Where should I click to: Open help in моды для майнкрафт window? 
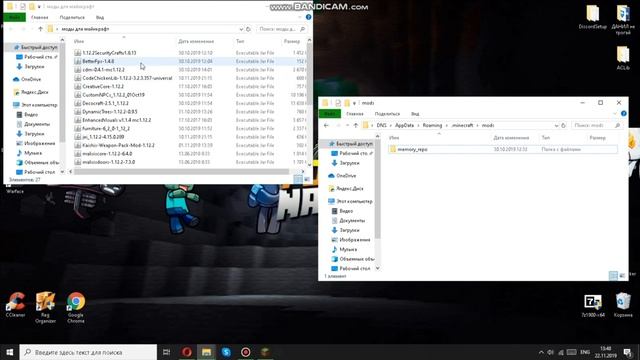click(308, 17)
